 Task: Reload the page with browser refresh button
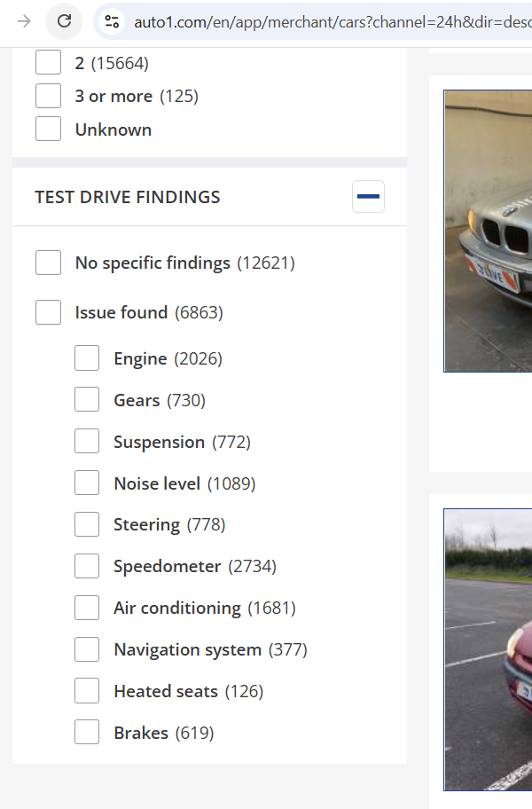(64, 21)
